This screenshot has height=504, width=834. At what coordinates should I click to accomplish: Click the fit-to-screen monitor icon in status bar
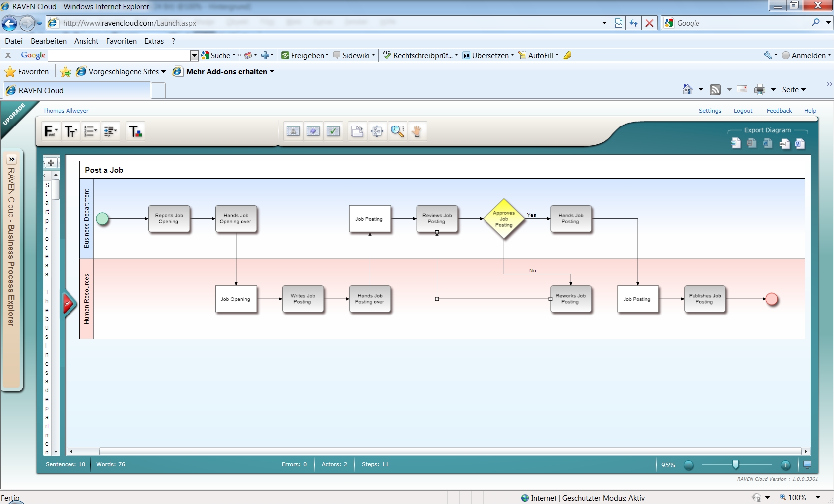pos(807,465)
